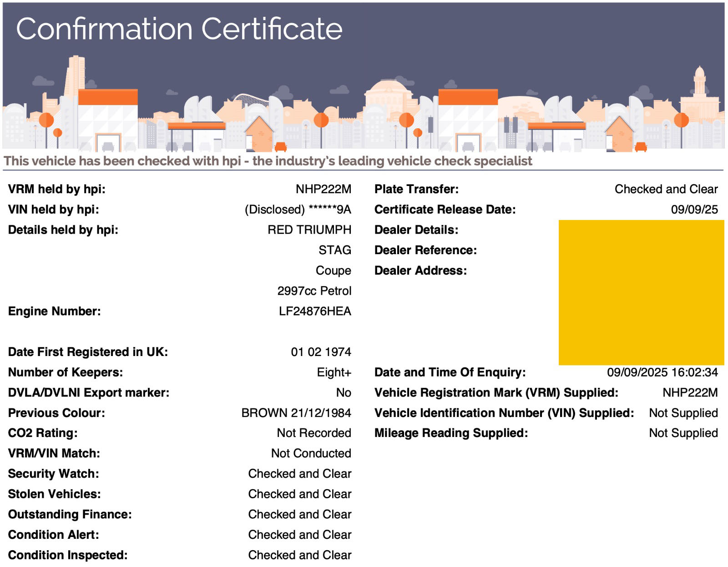Click Condition Inspected 'Checked and Clear' value
The width and height of the screenshot is (728, 567).
[x=300, y=555]
